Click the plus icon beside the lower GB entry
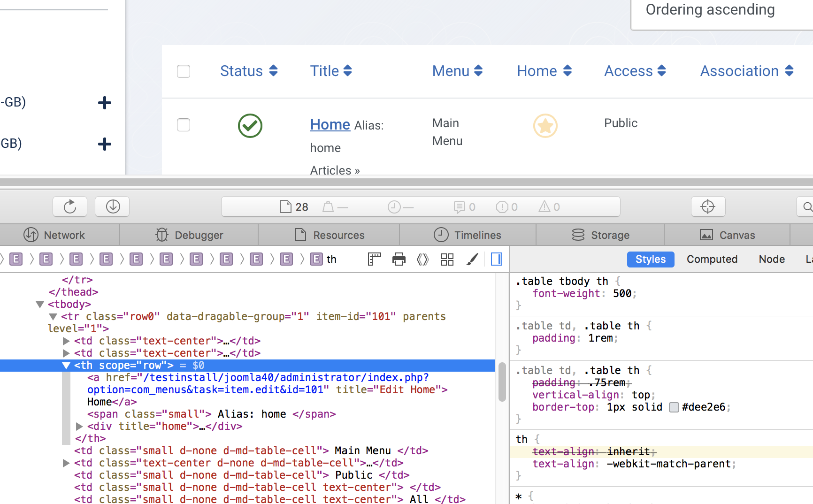The image size is (813, 504). (105, 144)
